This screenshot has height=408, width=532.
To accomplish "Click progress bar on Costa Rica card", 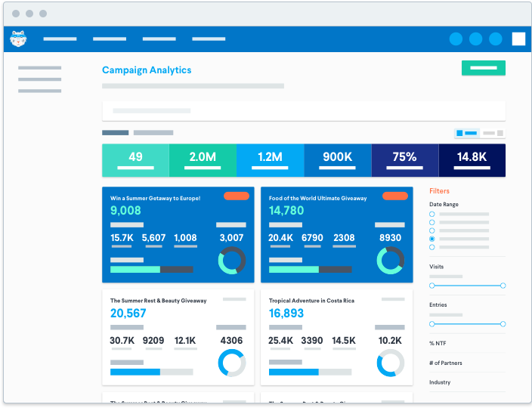I will (x=310, y=372).
